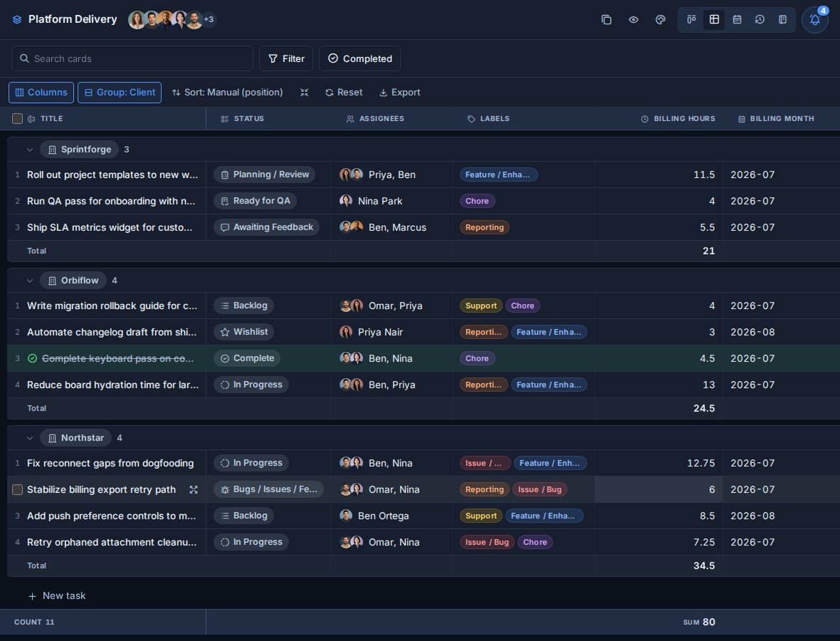
Task: Open the notebook docs view
Action: point(782,20)
